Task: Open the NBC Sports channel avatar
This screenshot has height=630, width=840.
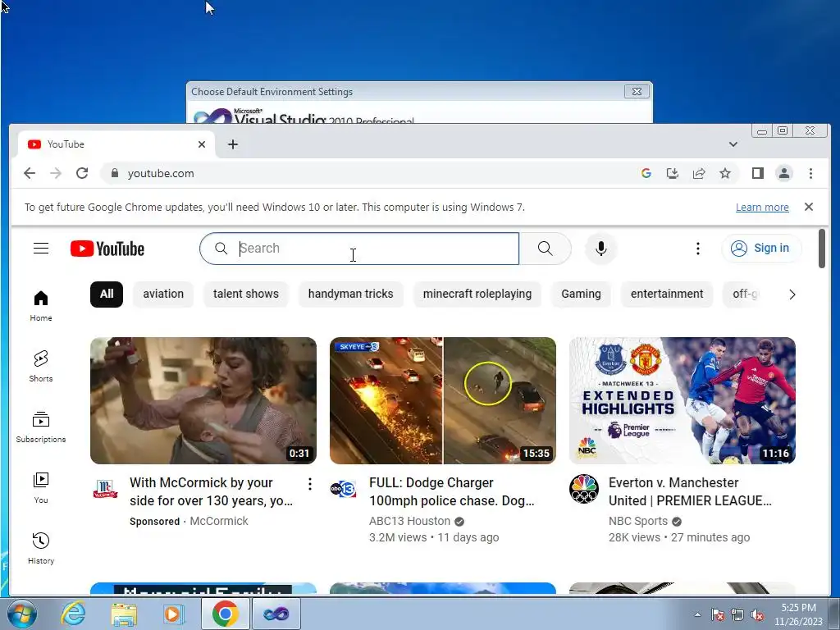Action: [583, 489]
